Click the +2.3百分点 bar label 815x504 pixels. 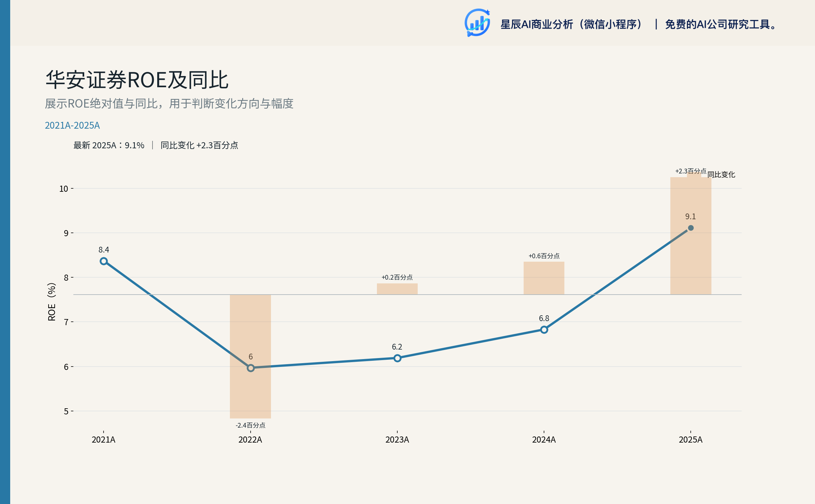coord(691,171)
